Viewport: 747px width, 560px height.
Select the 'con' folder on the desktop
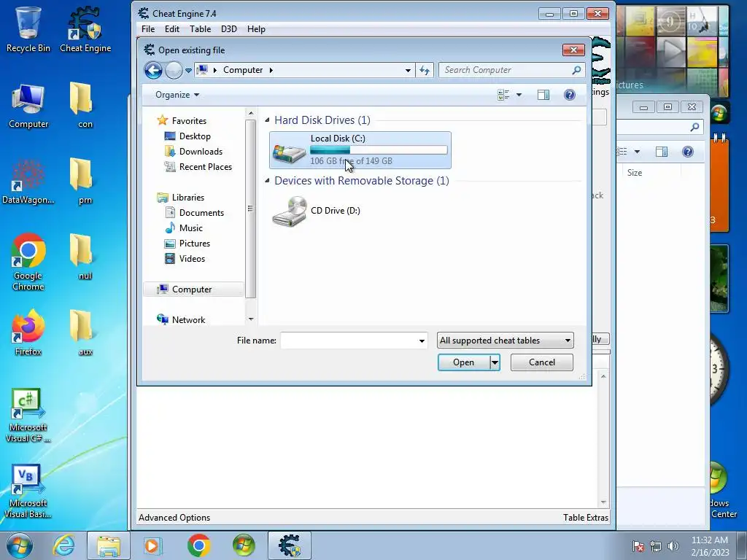[85, 106]
